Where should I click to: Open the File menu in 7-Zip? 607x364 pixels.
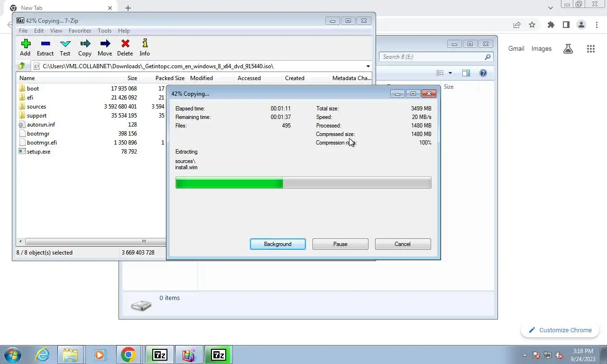23,31
